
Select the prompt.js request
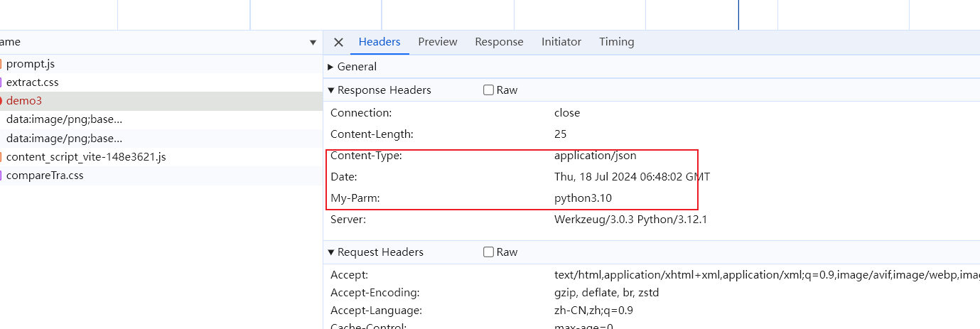(x=31, y=64)
